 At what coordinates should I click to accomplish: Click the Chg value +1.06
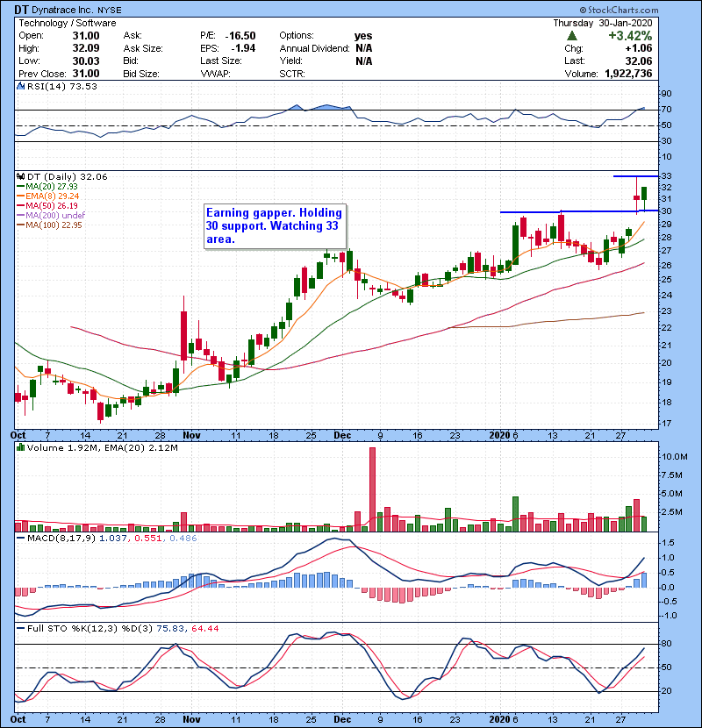(x=638, y=48)
